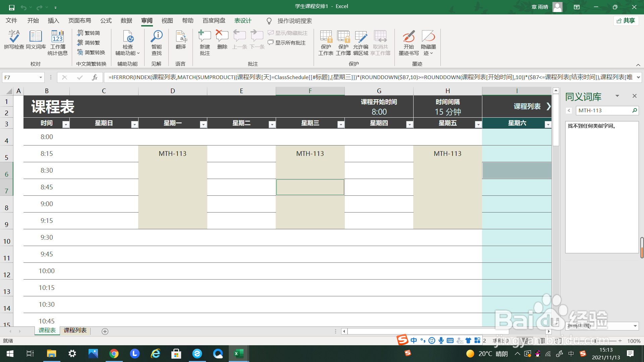The width and height of the screenshot is (644, 362).
Task: Click the 课程列表 navigation link
Action: [x=527, y=106]
